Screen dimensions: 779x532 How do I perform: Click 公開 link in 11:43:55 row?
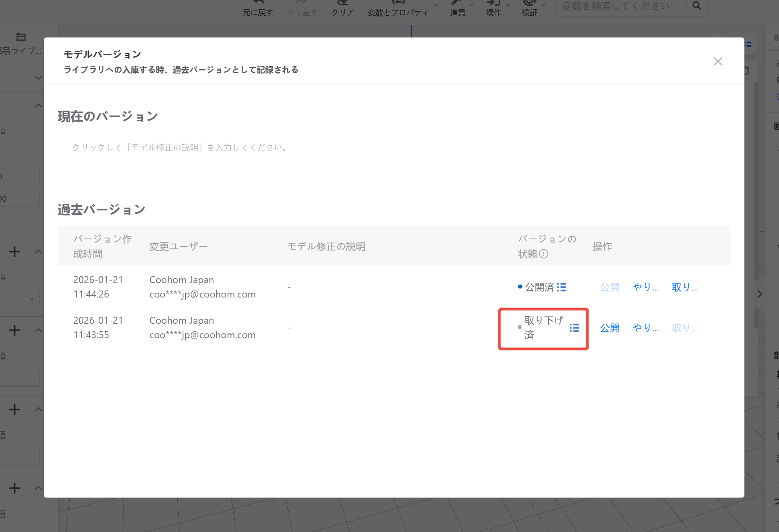click(x=610, y=328)
